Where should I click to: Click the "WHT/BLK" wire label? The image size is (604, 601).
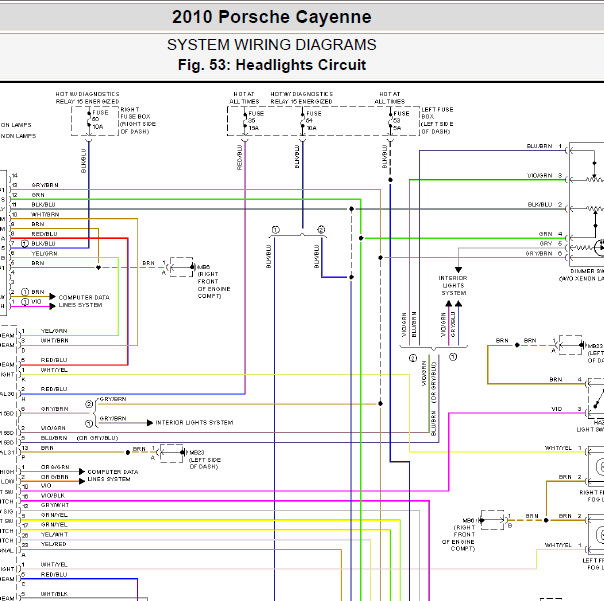54,594
